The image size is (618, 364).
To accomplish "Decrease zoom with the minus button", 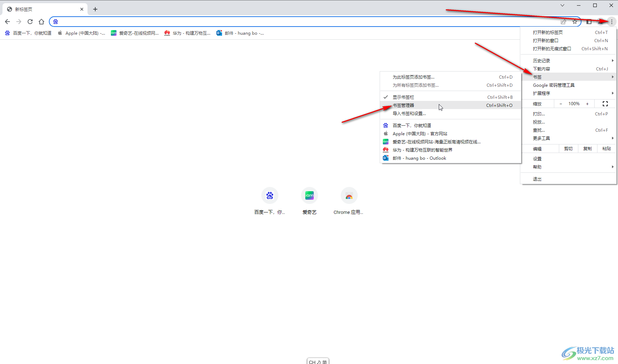I will [561, 104].
